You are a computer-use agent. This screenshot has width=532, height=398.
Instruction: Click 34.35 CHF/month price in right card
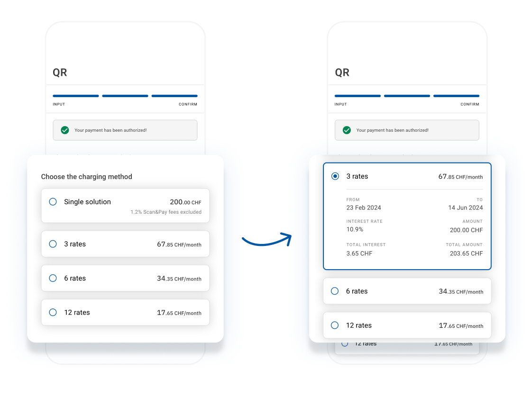pos(461,291)
